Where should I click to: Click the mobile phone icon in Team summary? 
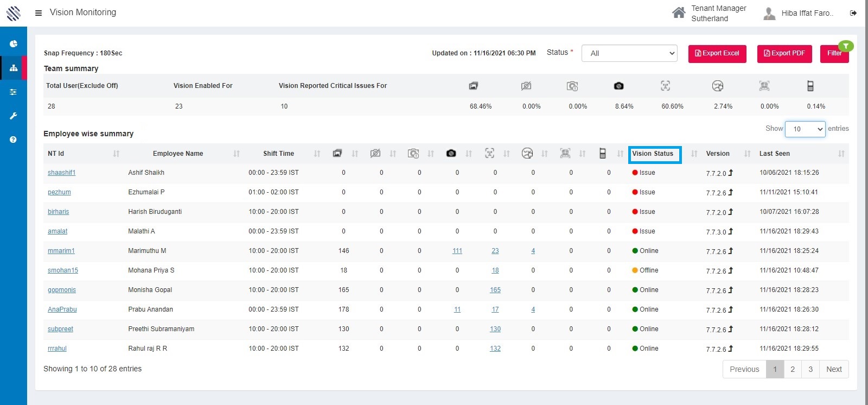point(810,86)
